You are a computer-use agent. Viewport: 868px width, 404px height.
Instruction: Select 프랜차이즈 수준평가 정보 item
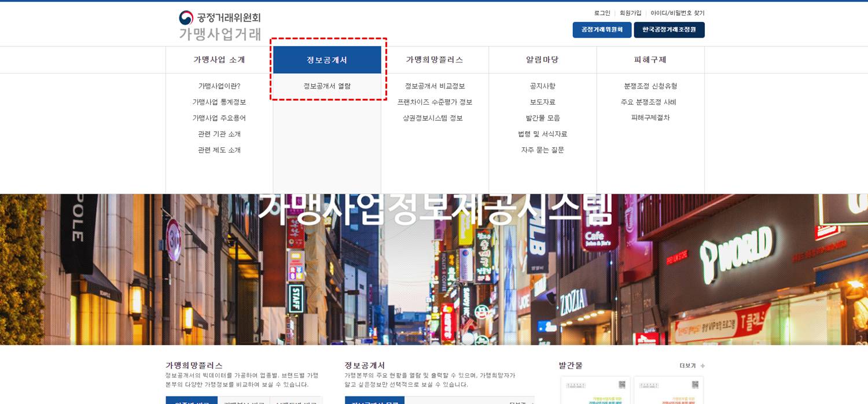[x=435, y=102]
